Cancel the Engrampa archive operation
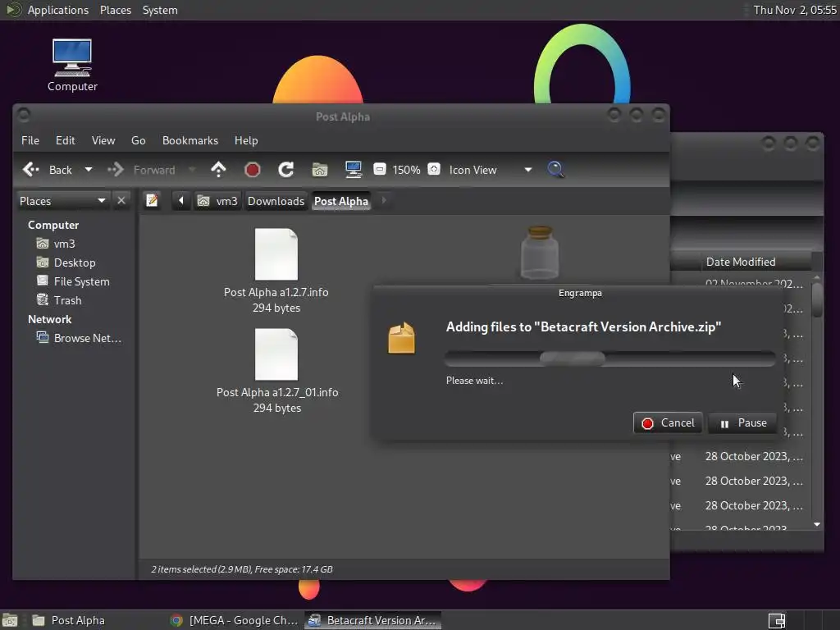 [668, 422]
